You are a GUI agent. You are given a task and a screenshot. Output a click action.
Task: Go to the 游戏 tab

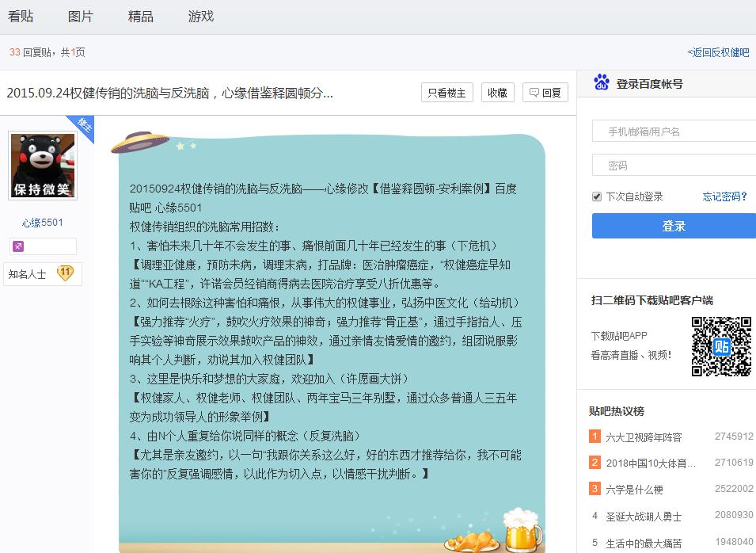pyautogui.click(x=201, y=17)
